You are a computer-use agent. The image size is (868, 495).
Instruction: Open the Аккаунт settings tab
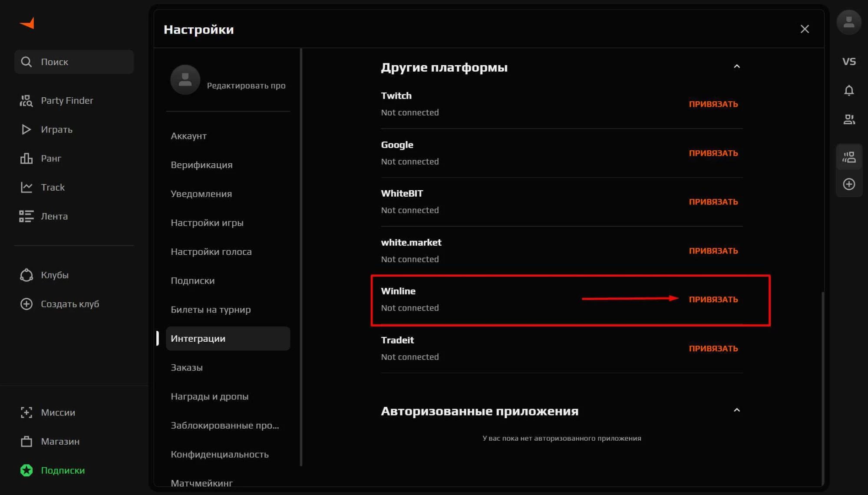click(x=228, y=136)
